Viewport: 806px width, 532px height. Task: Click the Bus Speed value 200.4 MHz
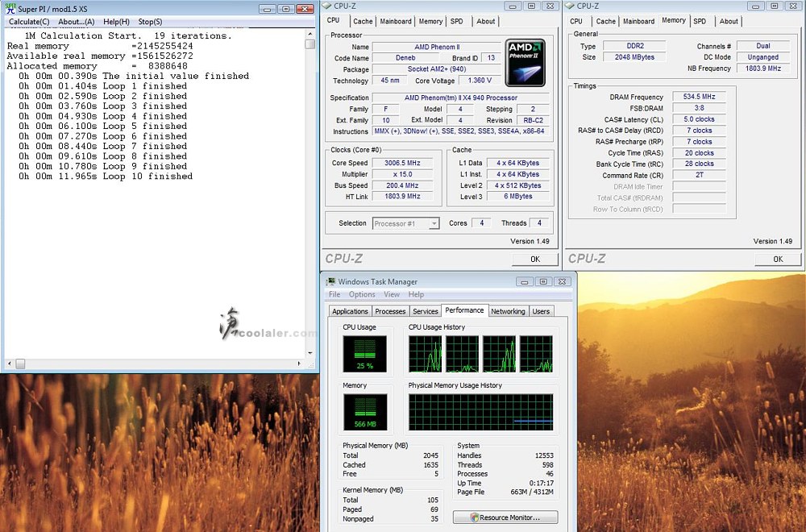tap(402, 185)
